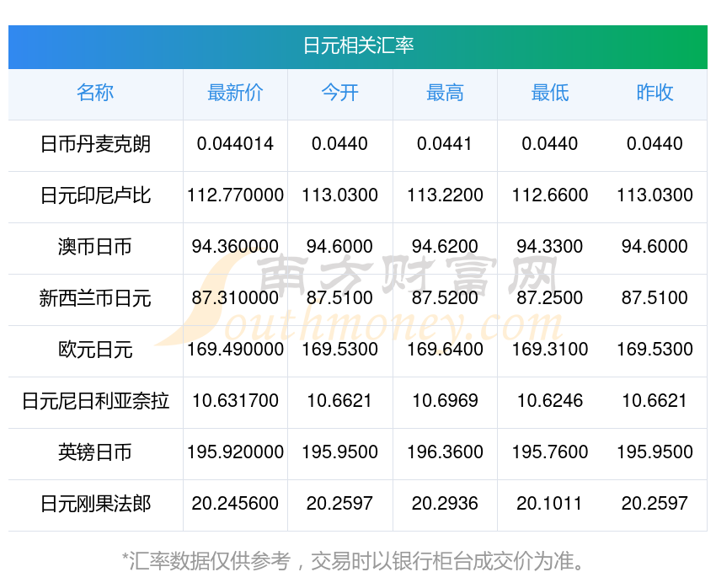Select low value 112.6600
The width and height of the screenshot is (716, 588).
550,195
